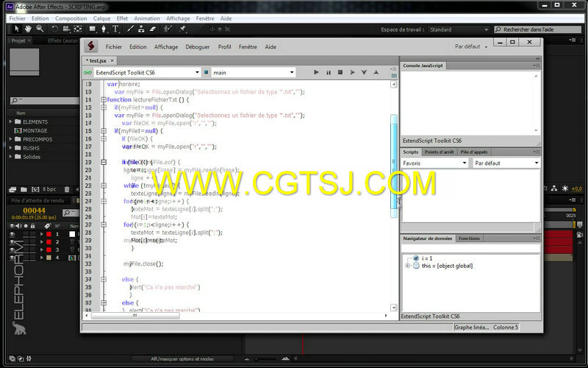Open the Par défaut workspace menu in toolbar
The image size is (588, 368).
(x=471, y=46)
